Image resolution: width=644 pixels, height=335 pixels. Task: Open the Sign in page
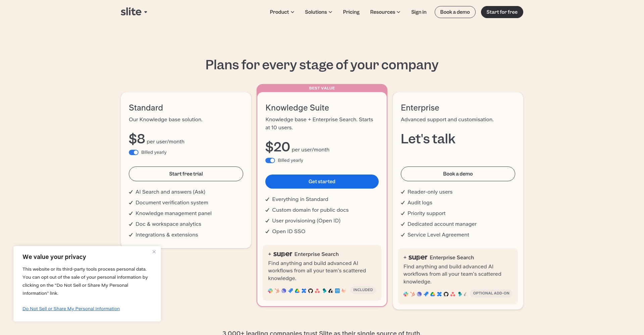[x=419, y=12]
